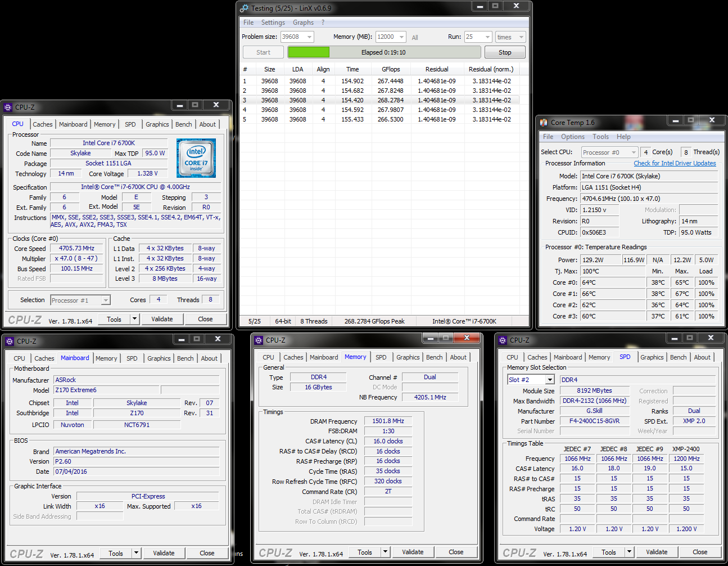
Task: Click Close in Memory CPU-Z window
Action: [456, 552]
